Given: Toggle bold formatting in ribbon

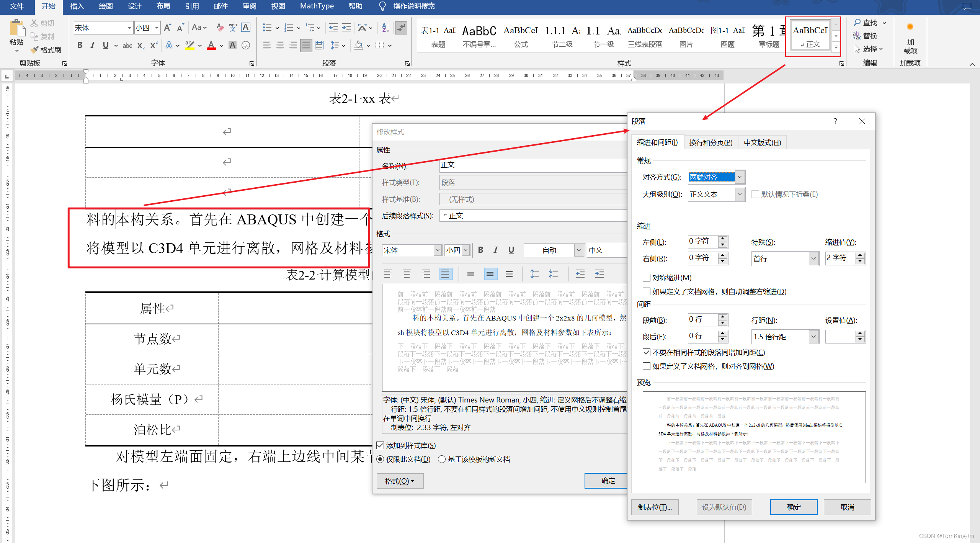Looking at the screenshot, I should coord(80,45).
